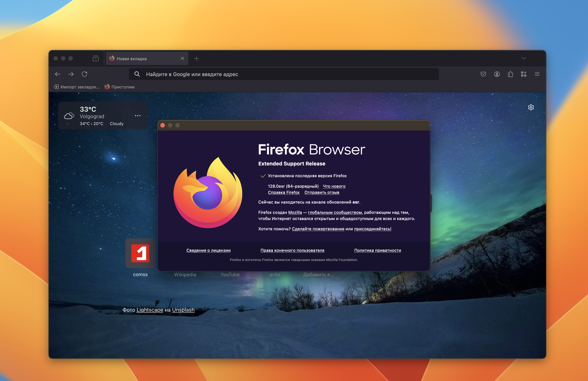Follow the глобальным сообществом link
This screenshot has width=588, height=381.
[335, 213]
